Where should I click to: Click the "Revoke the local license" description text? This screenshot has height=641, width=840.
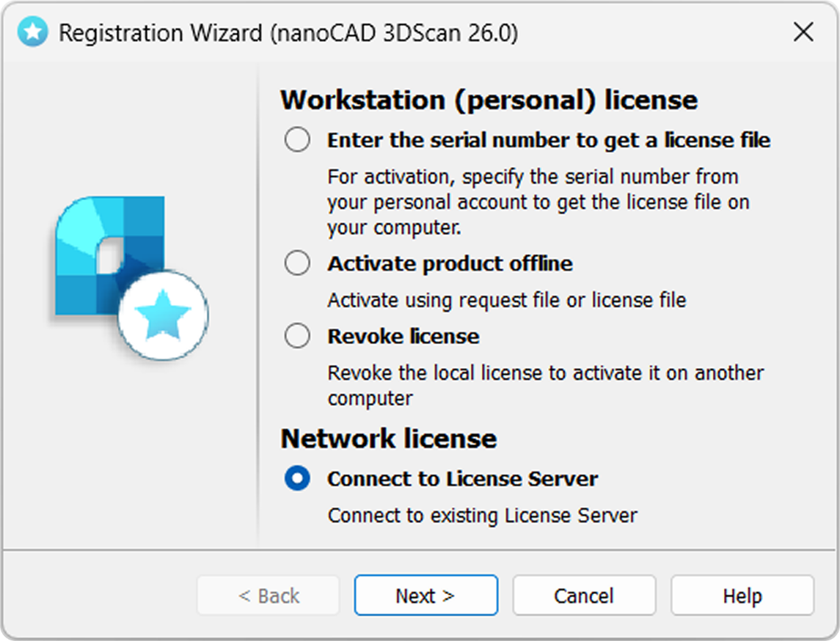546,386
